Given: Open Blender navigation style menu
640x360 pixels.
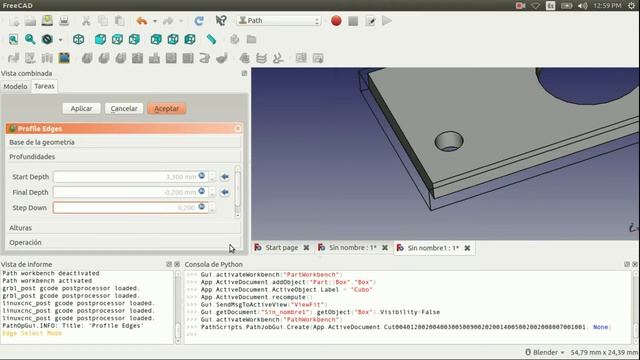Looking at the screenshot, I should click(545, 352).
